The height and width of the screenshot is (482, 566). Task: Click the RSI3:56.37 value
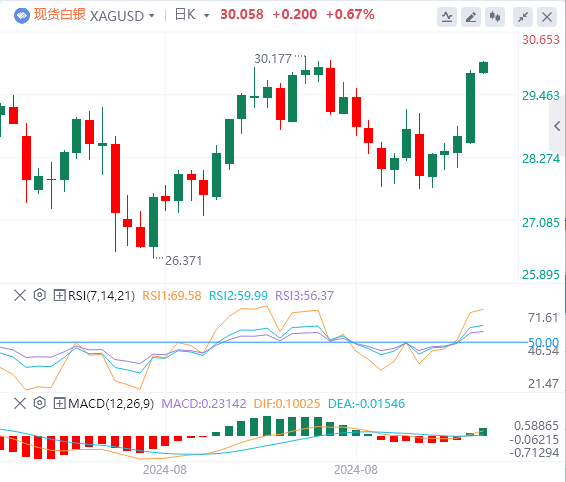[x=305, y=296]
